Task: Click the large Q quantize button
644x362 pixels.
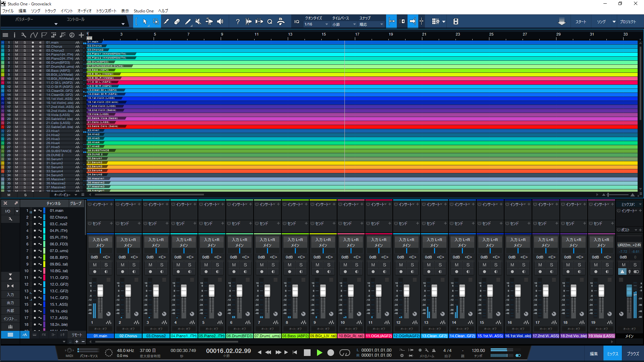Action: click(270, 21)
